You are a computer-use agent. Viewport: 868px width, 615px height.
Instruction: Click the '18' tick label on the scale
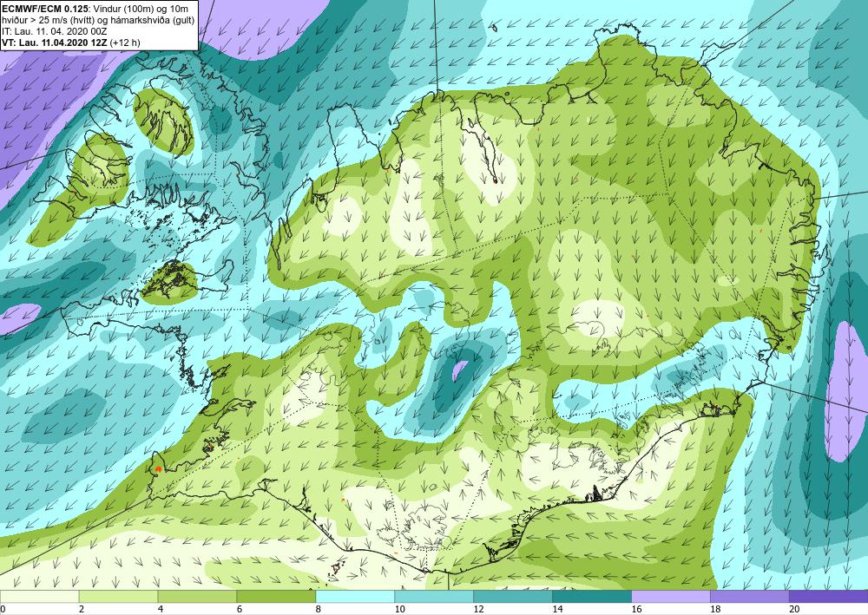pyautogui.click(x=715, y=609)
